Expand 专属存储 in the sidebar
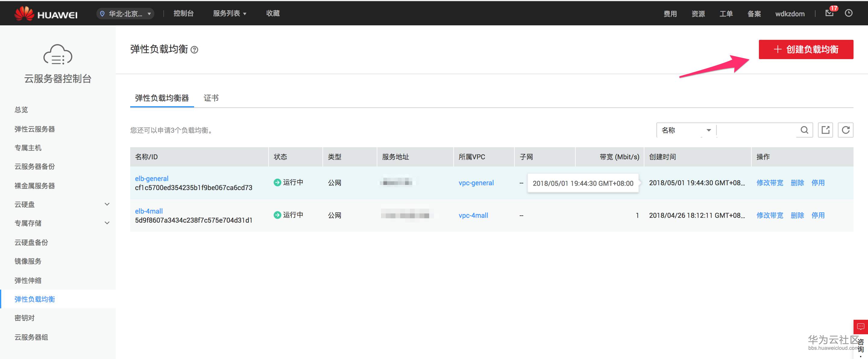 pyautogui.click(x=107, y=223)
